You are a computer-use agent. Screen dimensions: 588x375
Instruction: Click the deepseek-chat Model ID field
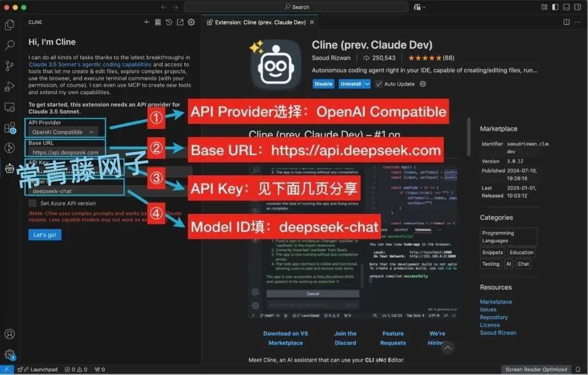(76, 191)
